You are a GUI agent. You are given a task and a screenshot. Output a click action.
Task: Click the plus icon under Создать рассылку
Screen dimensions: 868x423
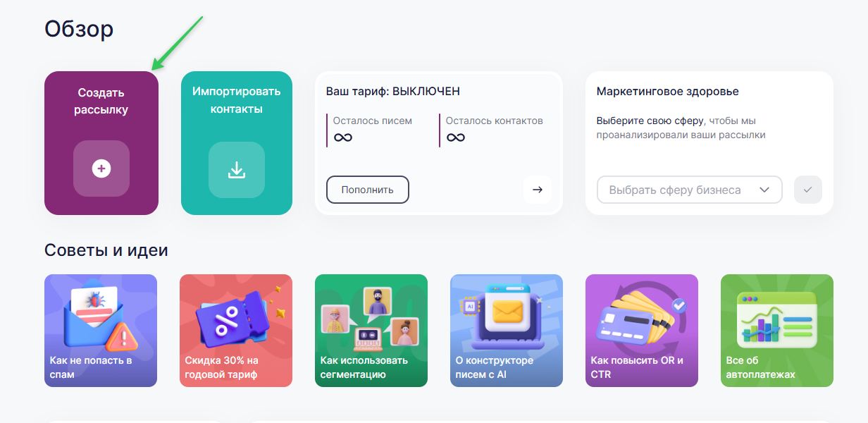[x=101, y=168]
